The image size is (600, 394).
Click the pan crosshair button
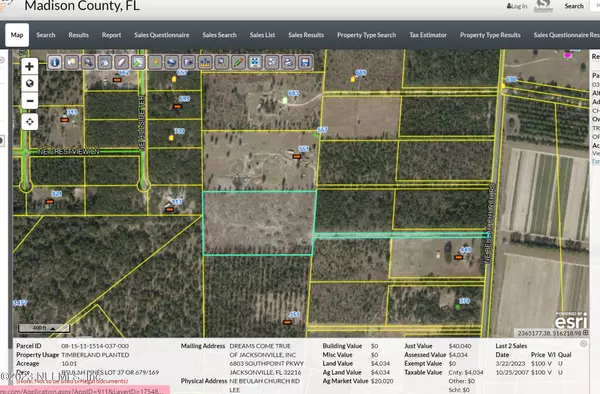(x=29, y=122)
